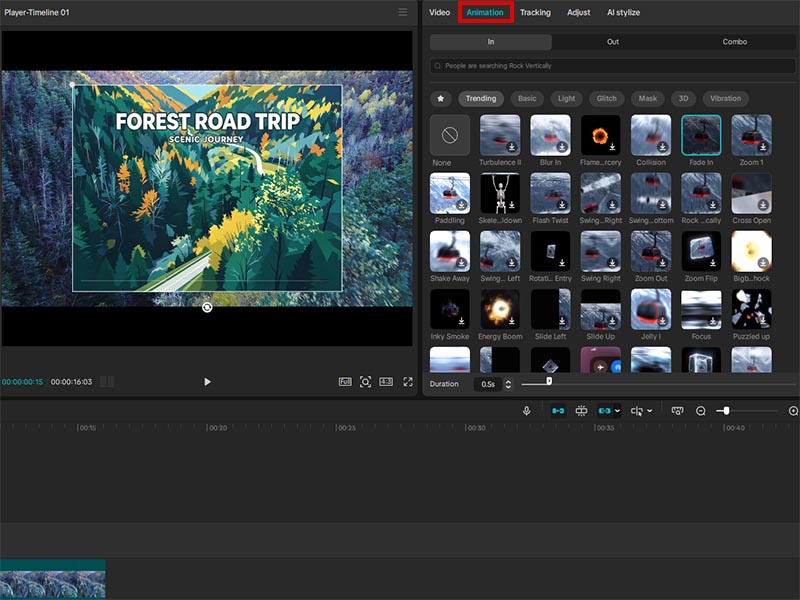Image resolution: width=800 pixels, height=600 pixels.
Task: Apply the Inky Smoke animation
Action: click(449, 309)
